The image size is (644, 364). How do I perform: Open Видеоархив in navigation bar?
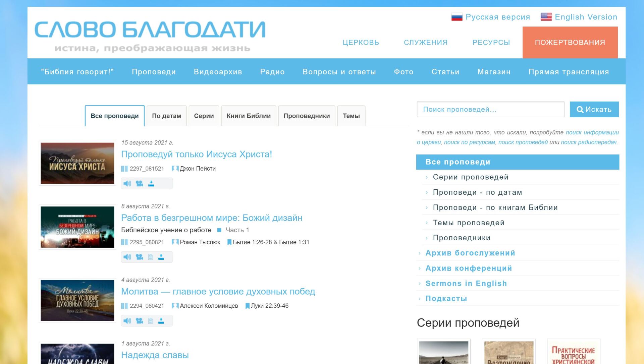coord(218,72)
